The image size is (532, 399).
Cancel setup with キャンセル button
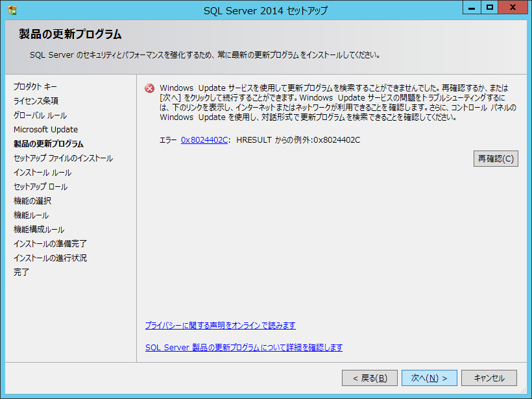(489, 378)
